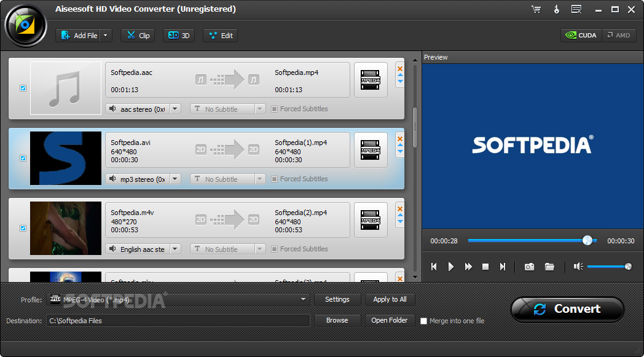Start conversion with the Convert button
This screenshot has height=357, width=644.
pos(567,309)
